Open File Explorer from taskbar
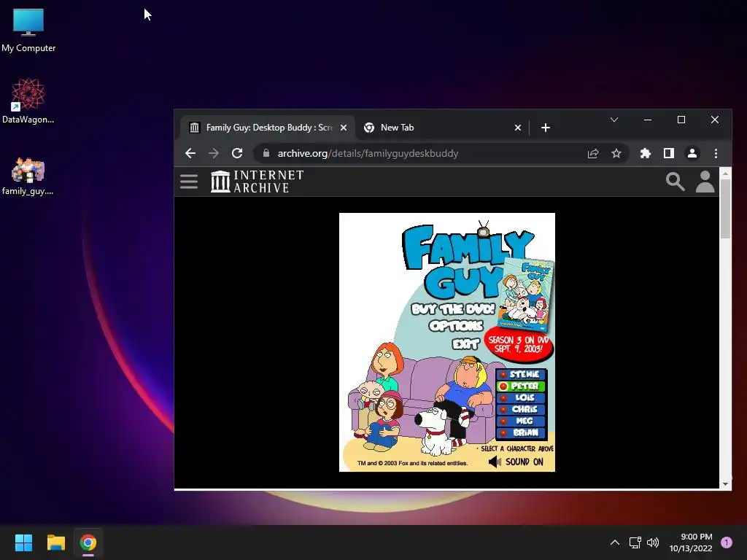The width and height of the screenshot is (747, 560). [x=55, y=542]
